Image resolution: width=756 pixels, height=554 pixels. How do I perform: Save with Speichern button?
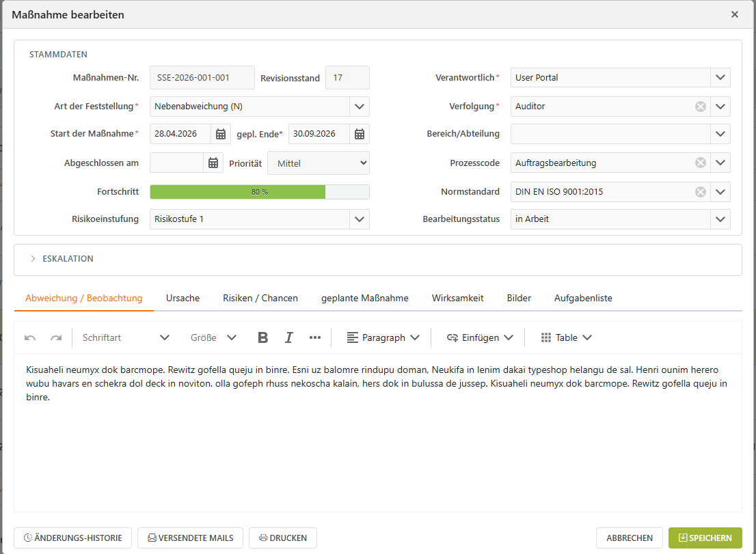coord(705,538)
